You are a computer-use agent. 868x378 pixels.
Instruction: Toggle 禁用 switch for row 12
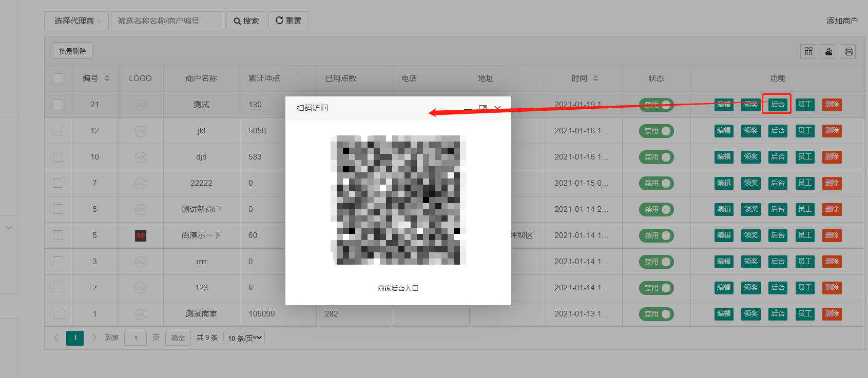[657, 131]
